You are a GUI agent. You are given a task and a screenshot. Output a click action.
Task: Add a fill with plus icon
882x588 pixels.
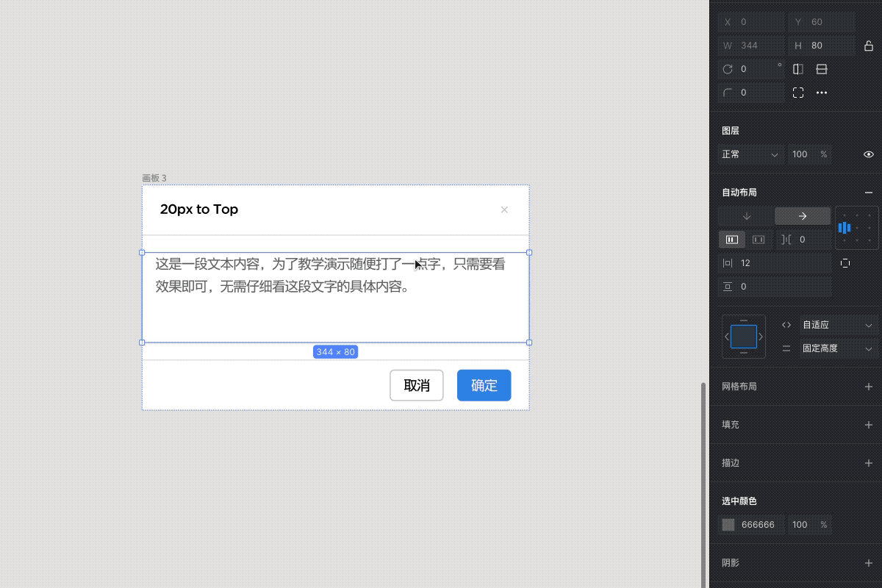(869, 425)
